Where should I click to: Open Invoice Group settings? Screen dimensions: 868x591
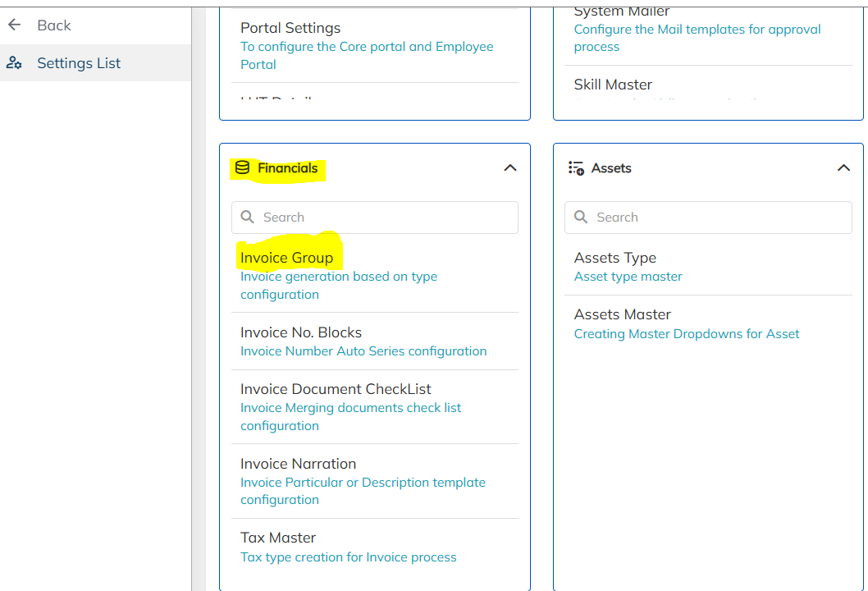(287, 258)
